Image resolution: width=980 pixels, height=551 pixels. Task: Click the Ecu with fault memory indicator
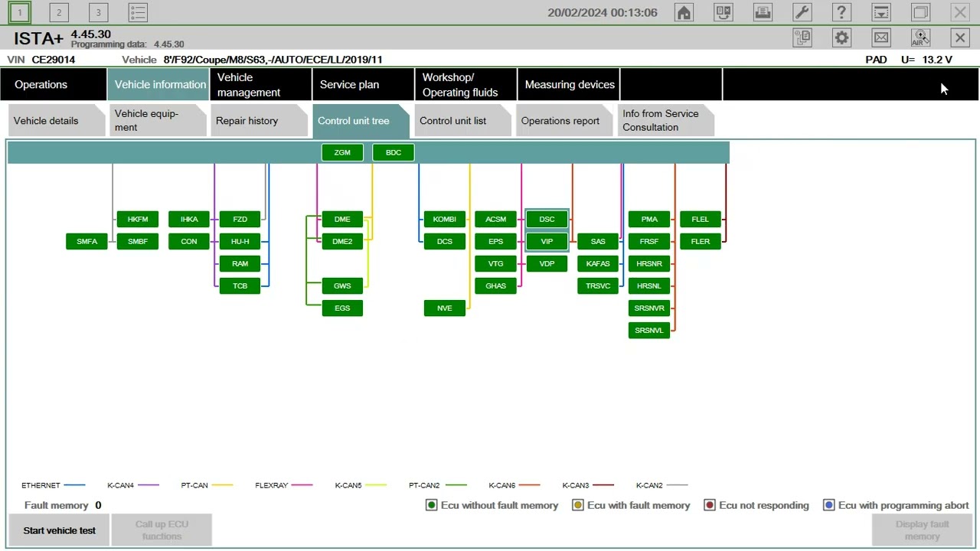(578, 505)
